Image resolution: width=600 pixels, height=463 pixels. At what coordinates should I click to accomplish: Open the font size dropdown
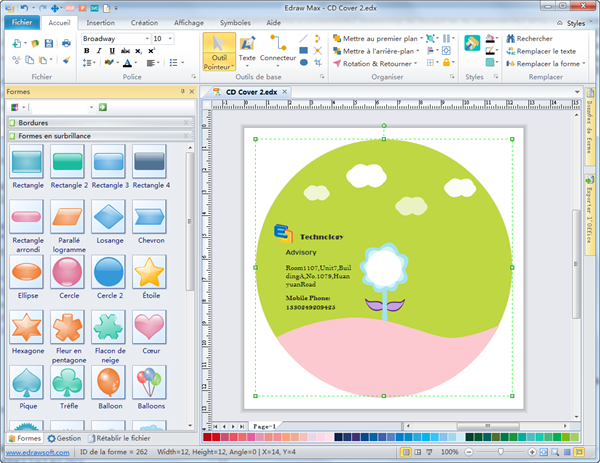pos(171,38)
